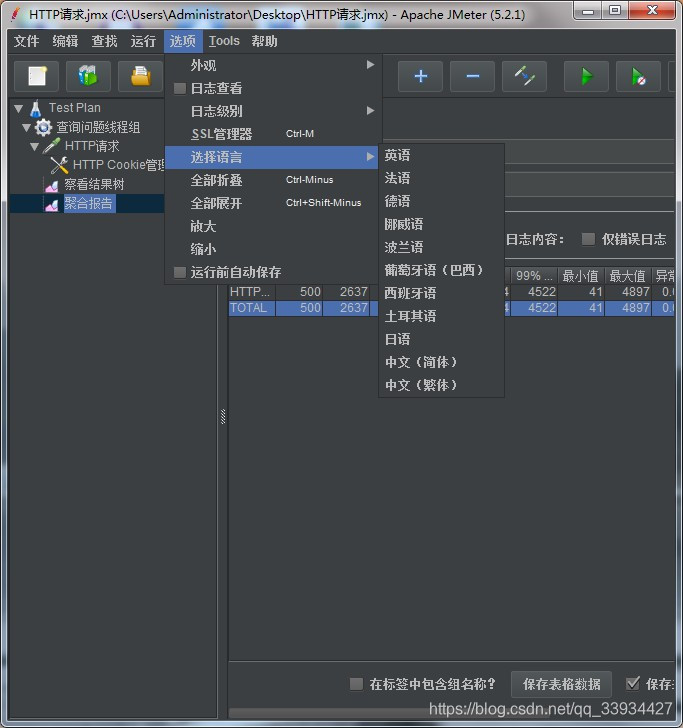
Task: Click the TOTAL row label
Action: pos(248,308)
